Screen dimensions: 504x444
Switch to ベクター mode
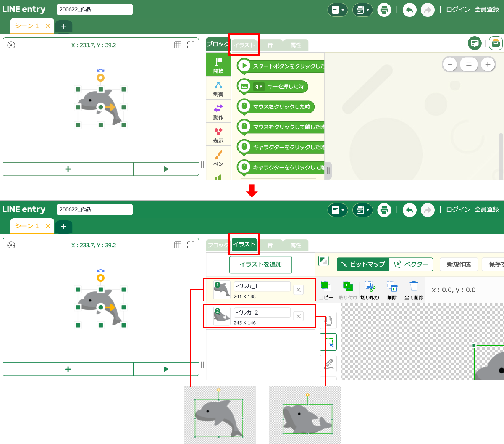click(x=411, y=264)
